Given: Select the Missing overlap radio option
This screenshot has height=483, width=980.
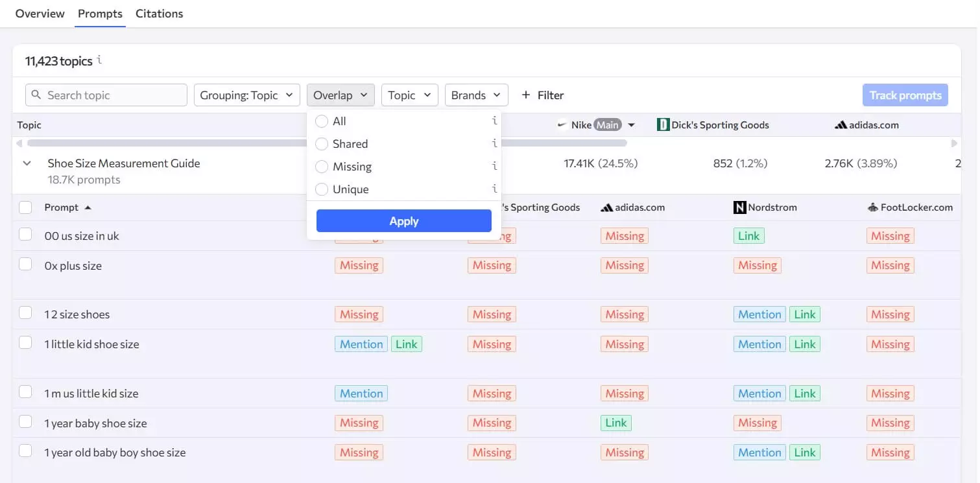Looking at the screenshot, I should tap(322, 167).
